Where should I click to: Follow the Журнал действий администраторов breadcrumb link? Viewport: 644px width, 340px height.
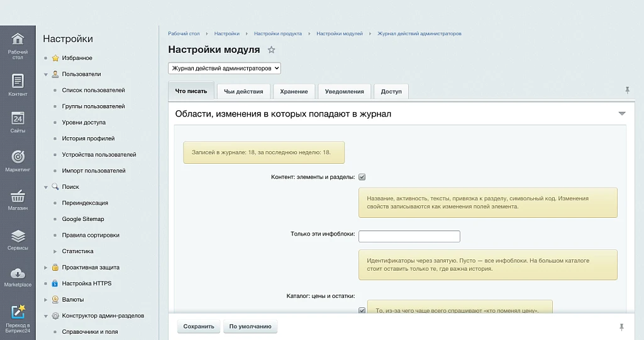[x=419, y=34]
